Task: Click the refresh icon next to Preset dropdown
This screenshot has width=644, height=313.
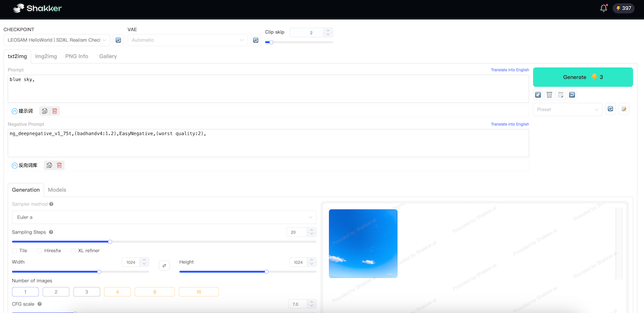Action: point(610,109)
